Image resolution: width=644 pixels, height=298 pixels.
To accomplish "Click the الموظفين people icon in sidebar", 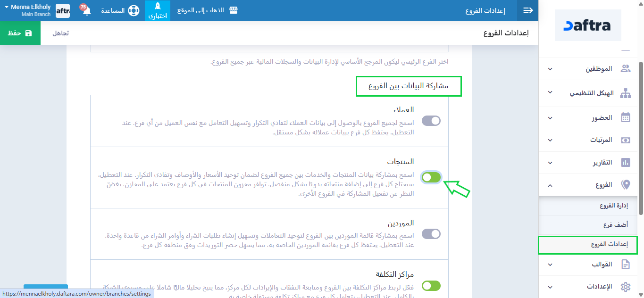I will 626,69.
